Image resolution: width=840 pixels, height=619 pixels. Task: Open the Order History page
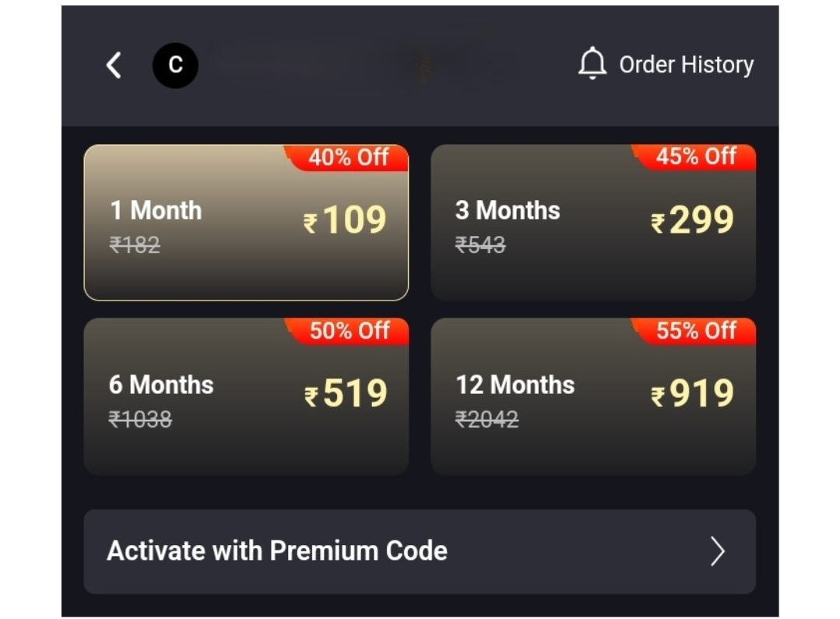pyautogui.click(x=686, y=65)
